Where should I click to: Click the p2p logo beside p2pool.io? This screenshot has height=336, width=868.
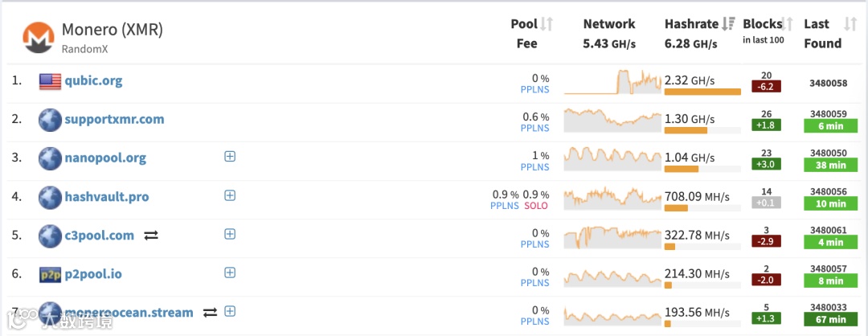[50, 274]
